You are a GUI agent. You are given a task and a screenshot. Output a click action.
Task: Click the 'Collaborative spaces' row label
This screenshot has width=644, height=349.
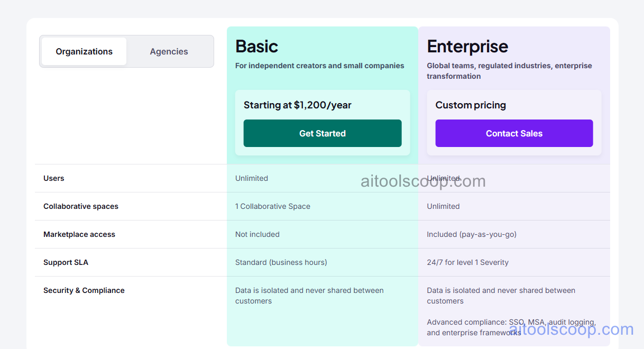(x=81, y=206)
